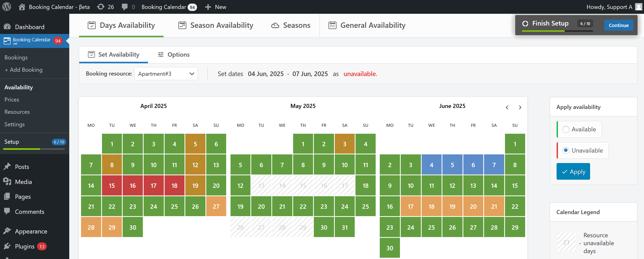This screenshot has height=259, width=644.
Task: Click the legend's hatched 21 sample day
Action: pos(566,242)
